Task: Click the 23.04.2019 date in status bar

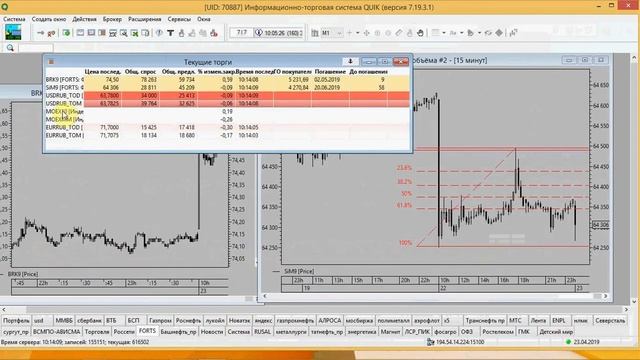Action: (x=586, y=342)
